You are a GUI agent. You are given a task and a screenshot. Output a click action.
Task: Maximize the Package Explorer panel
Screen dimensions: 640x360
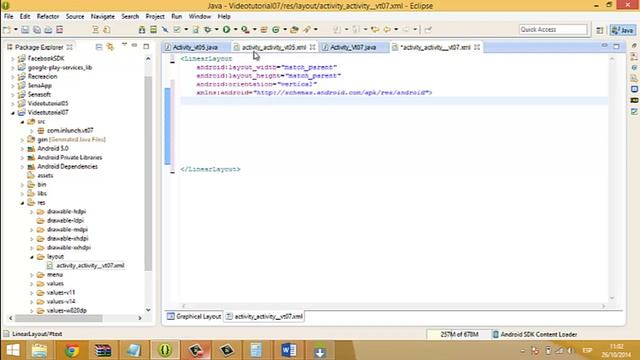[146, 47]
